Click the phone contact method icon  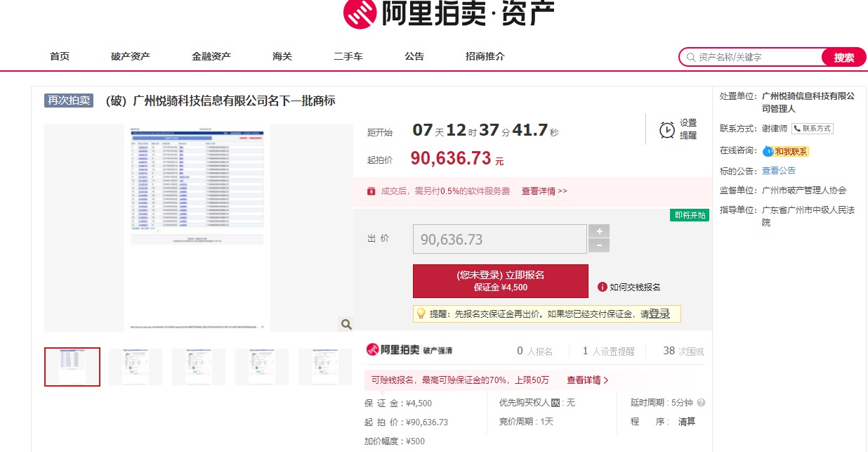point(798,129)
